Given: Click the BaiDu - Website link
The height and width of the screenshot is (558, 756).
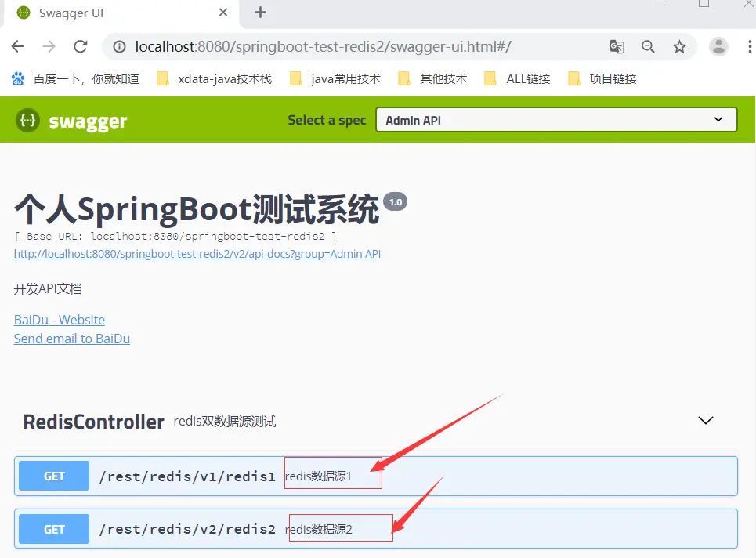Looking at the screenshot, I should pos(59,320).
